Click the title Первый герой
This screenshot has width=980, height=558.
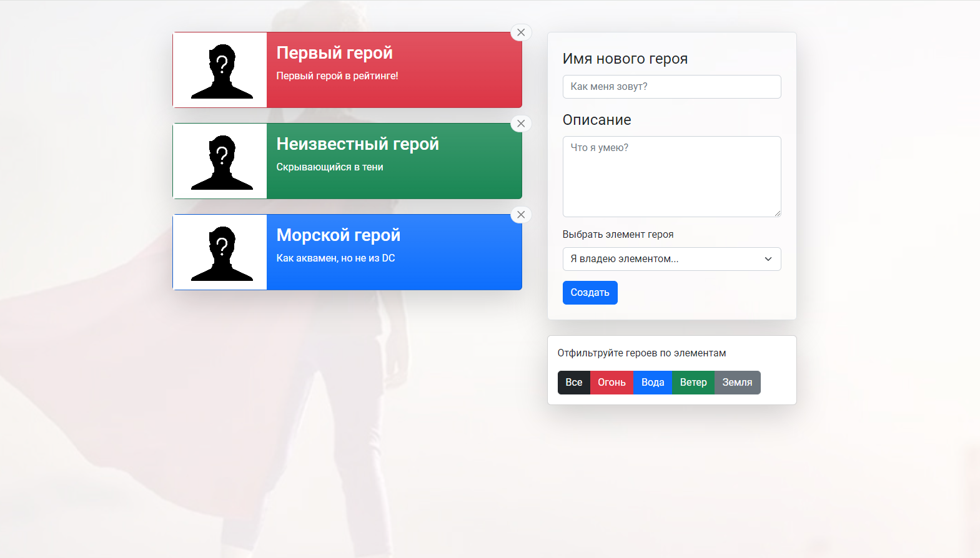(334, 53)
